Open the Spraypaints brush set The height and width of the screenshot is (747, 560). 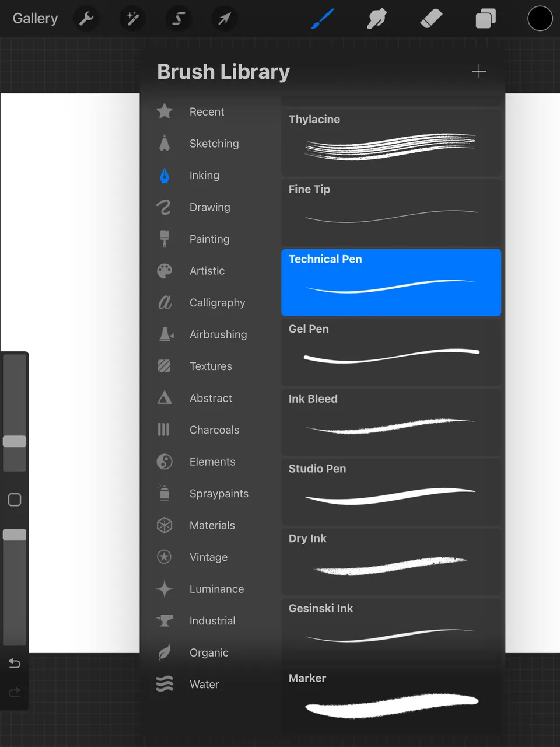(x=211, y=493)
